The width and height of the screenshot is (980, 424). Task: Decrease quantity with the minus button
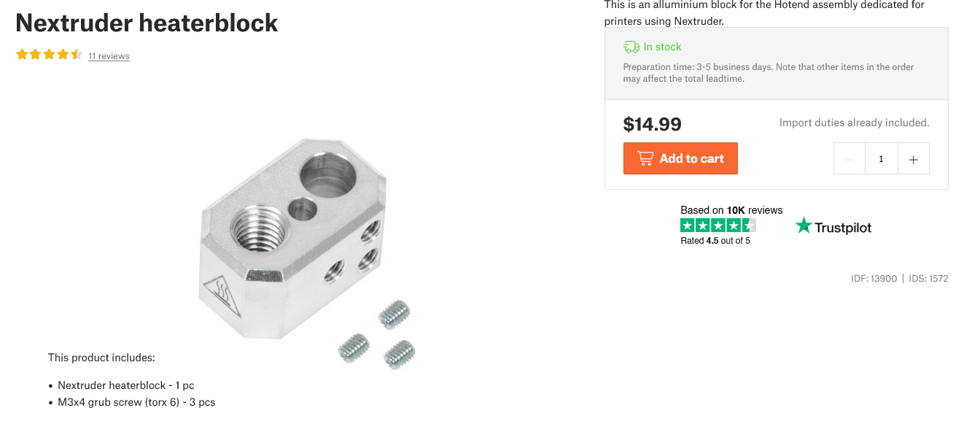pyautogui.click(x=849, y=158)
